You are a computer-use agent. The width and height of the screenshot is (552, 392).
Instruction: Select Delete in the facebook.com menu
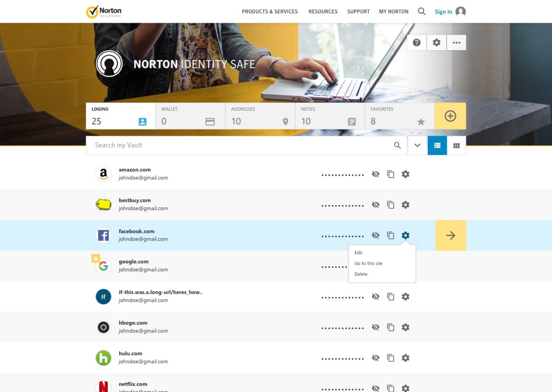click(x=361, y=274)
